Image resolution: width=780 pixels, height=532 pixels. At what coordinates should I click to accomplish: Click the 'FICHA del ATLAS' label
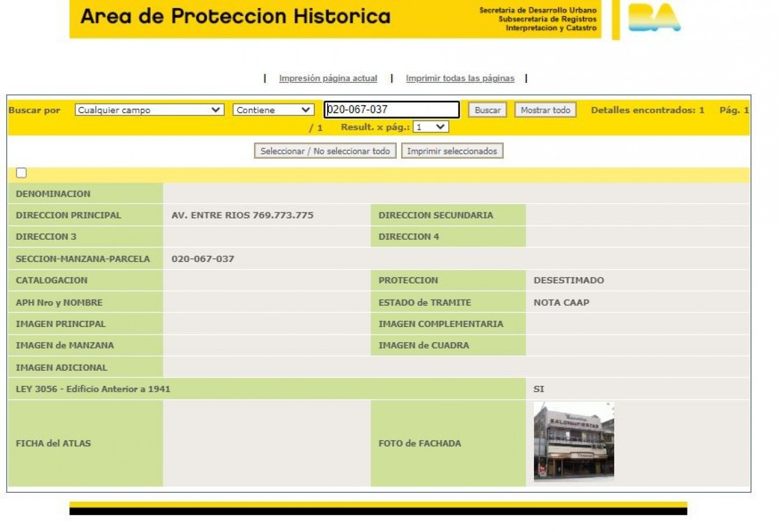tap(53, 443)
